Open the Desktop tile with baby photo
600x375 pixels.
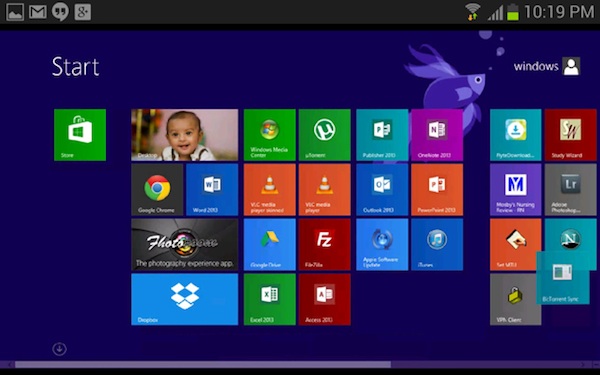pyautogui.click(x=184, y=135)
